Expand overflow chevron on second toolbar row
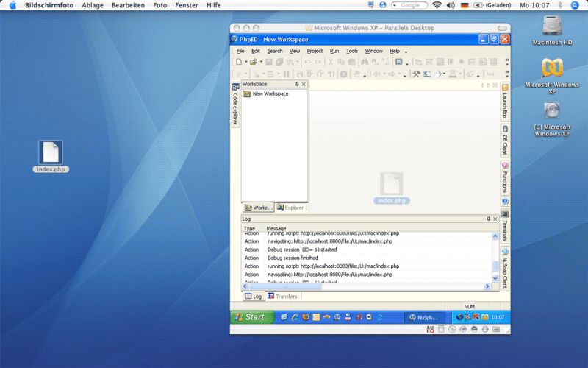This screenshot has height=368, width=588. pos(507,72)
